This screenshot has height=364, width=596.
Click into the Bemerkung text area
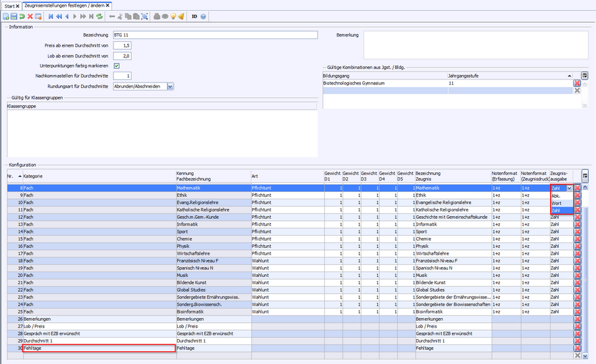(x=476, y=45)
